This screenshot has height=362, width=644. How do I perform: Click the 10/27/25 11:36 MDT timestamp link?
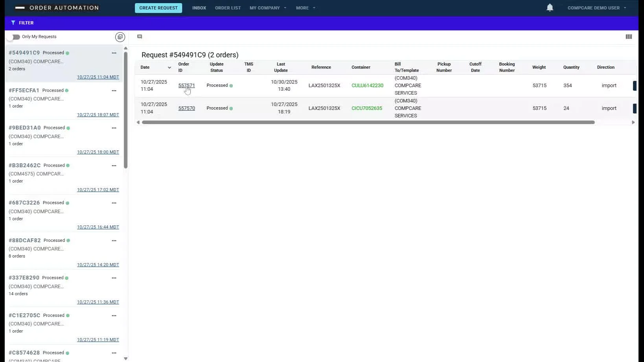point(98,302)
